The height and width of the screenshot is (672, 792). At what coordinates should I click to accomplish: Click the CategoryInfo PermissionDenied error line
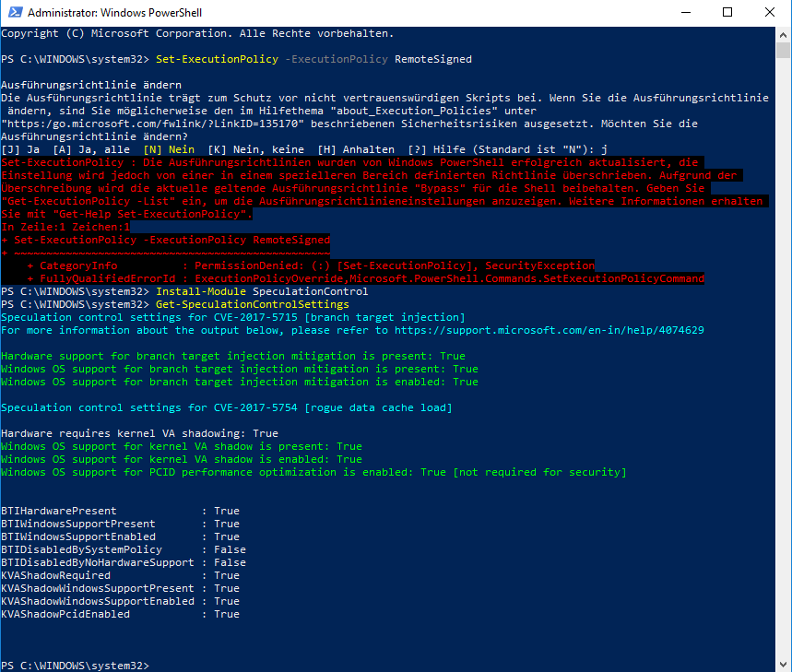click(311, 265)
